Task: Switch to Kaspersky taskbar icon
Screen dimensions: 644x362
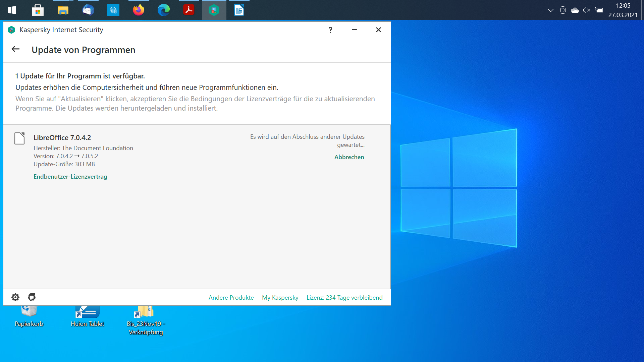Action: [x=214, y=10]
